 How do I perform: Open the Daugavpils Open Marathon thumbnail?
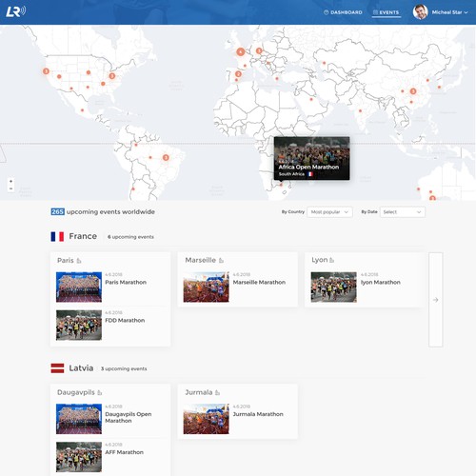79,419
